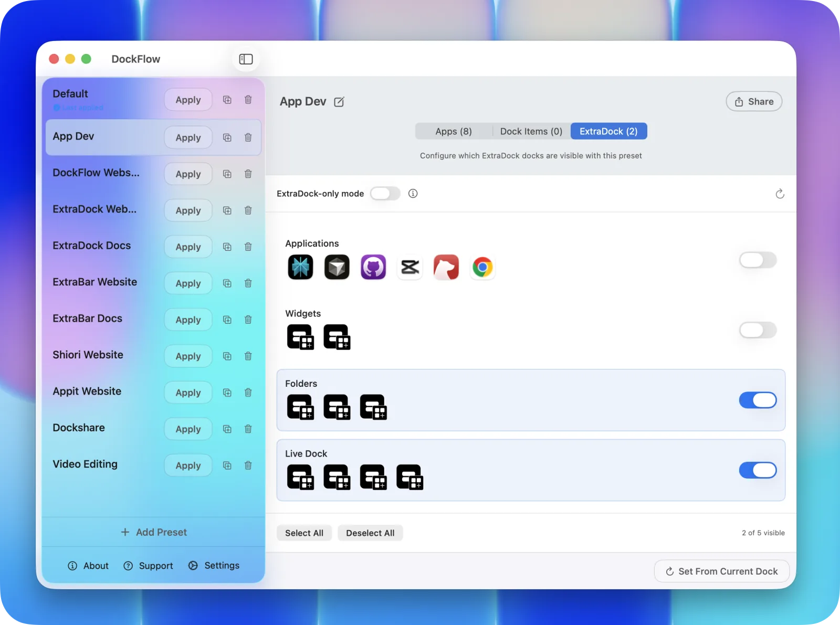The height and width of the screenshot is (625, 840).
Task: Click Add Preset
Action: click(153, 532)
